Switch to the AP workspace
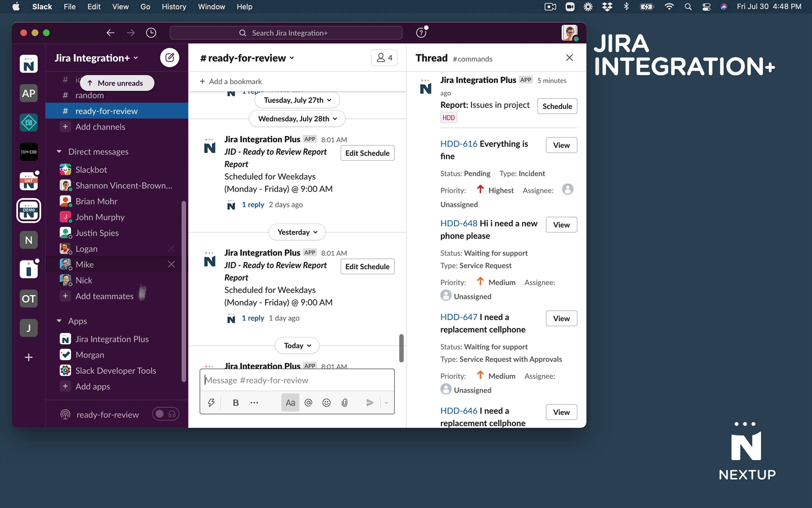 coord(29,93)
